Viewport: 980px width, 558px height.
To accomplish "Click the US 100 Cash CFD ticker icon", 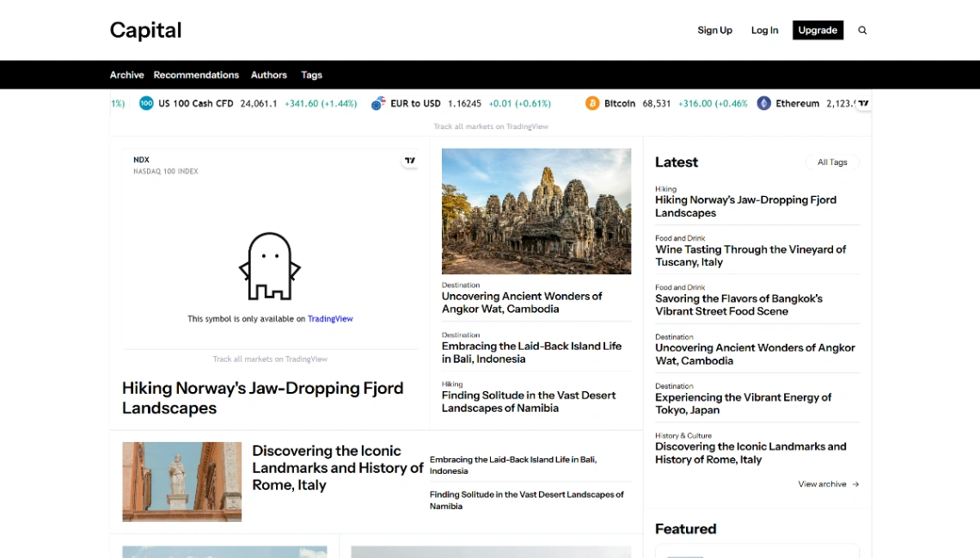I will pos(146,103).
